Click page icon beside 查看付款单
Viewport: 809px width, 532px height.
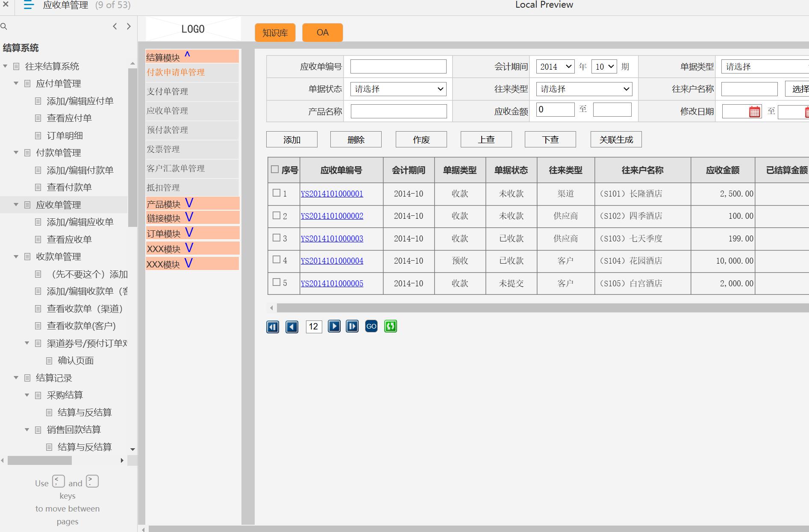[x=38, y=188]
